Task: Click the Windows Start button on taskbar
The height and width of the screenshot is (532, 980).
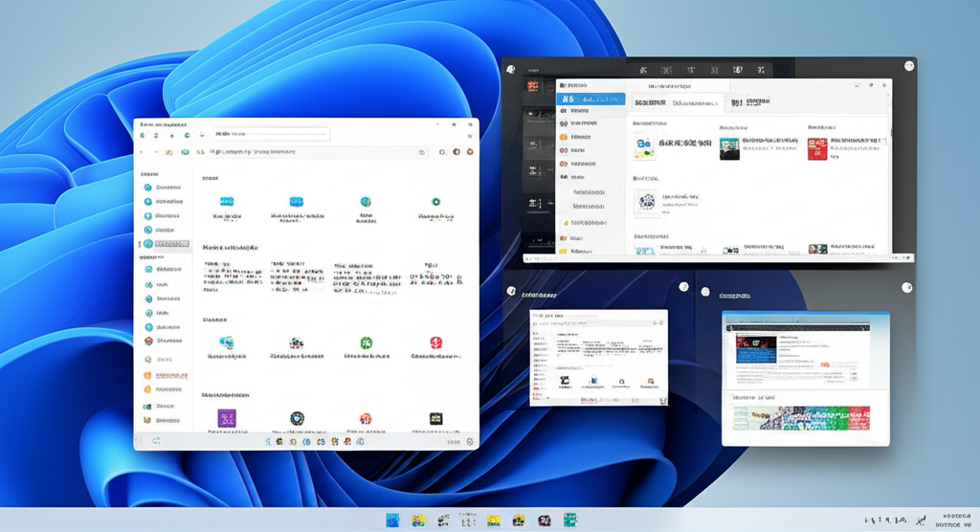Action: click(393, 520)
